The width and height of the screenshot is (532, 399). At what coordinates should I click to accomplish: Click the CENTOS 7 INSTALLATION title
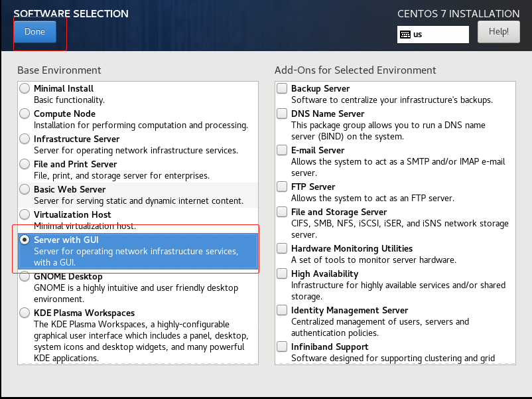click(458, 13)
